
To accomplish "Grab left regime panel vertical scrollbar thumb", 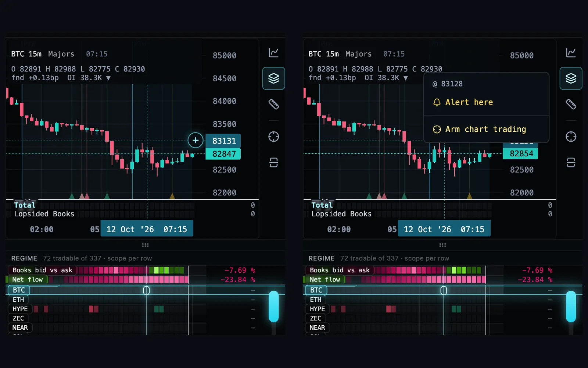I will pyautogui.click(x=274, y=307).
